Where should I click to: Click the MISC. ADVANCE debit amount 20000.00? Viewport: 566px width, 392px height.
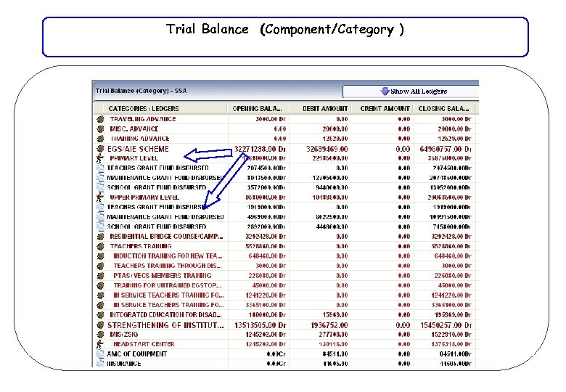(x=335, y=129)
